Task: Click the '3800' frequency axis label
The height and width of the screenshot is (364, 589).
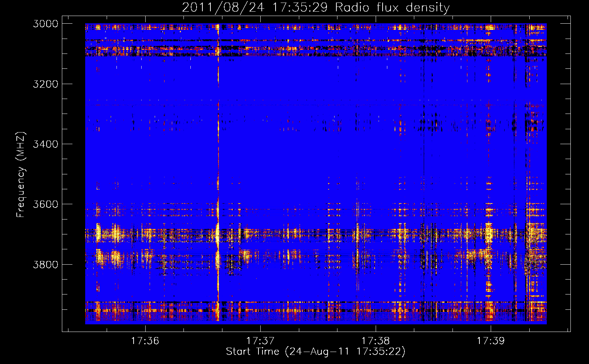Action: tap(46, 264)
